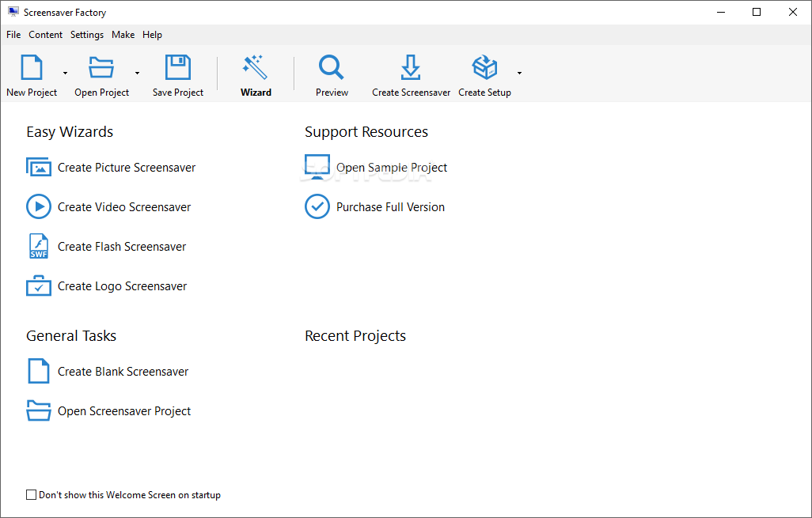The height and width of the screenshot is (518, 812).
Task: Click the open folder icon under General Tasks
Action: 39,410
